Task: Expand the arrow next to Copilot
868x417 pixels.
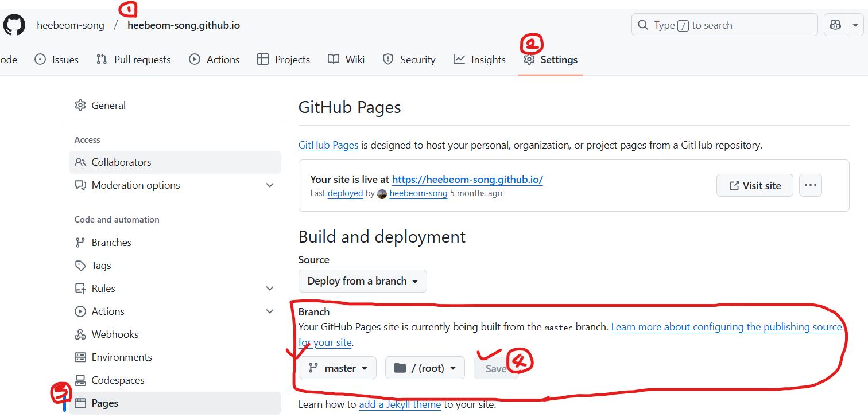Action: 855,25
